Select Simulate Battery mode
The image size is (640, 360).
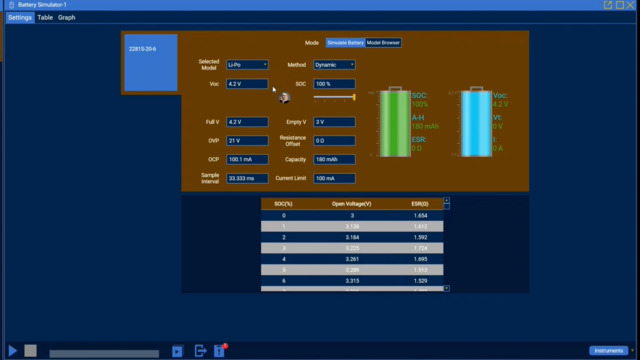[345, 42]
